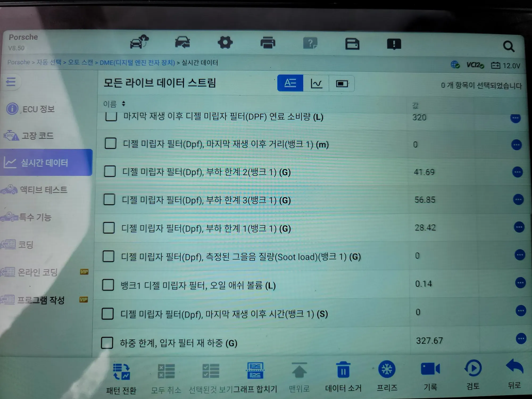This screenshot has height=399, width=532.
Task: Open more options for the 0.14 value row
Action: 520,283
